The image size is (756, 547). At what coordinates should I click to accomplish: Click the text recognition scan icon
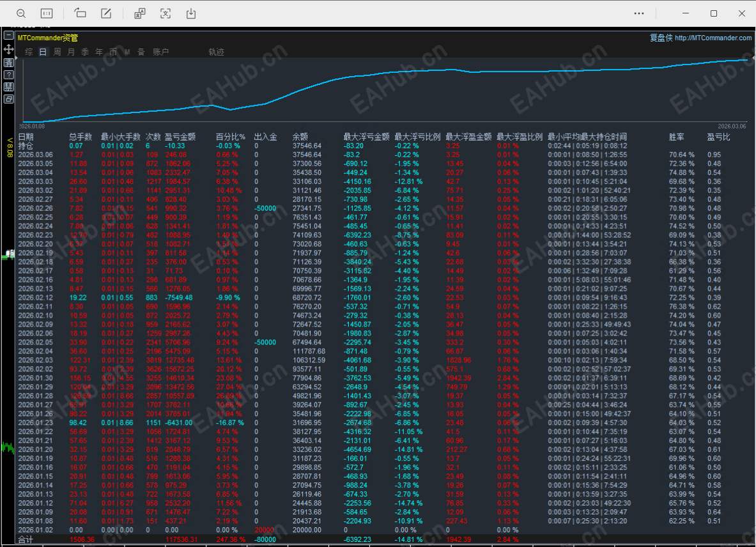[166, 13]
